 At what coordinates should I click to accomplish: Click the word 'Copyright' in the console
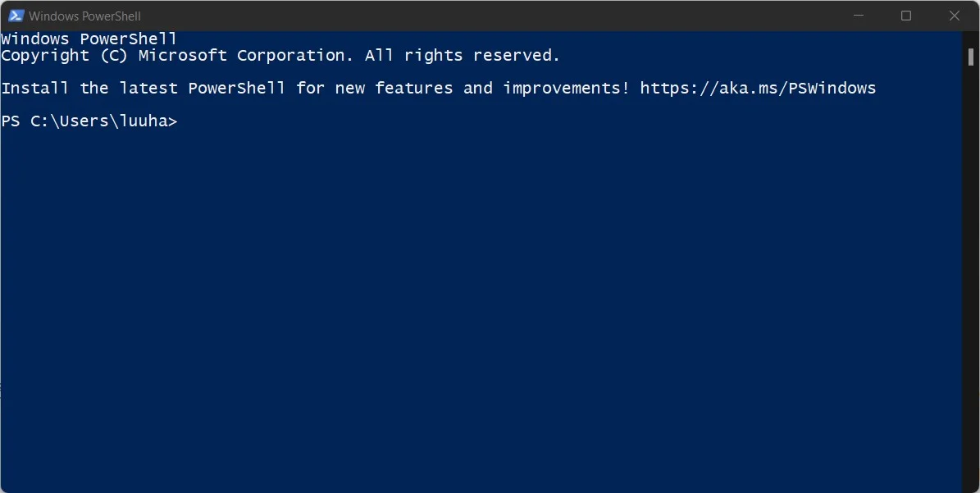pos(45,56)
